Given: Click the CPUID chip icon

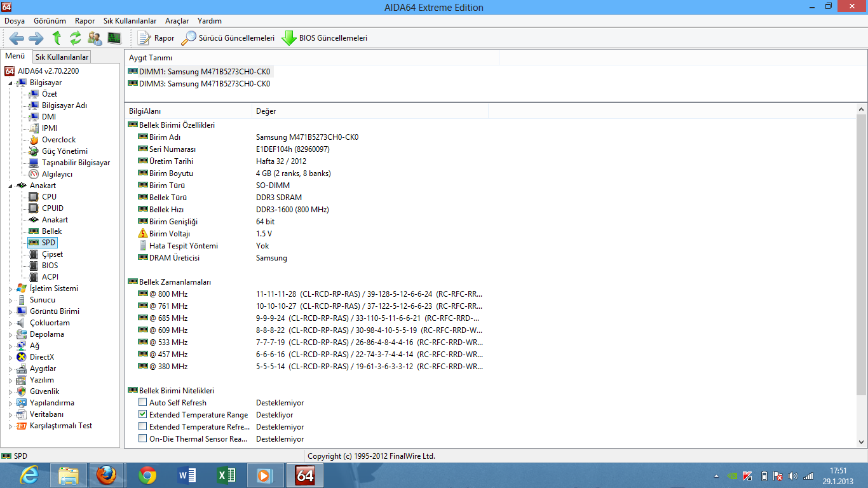Looking at the screenshot, I should point(34,208).
